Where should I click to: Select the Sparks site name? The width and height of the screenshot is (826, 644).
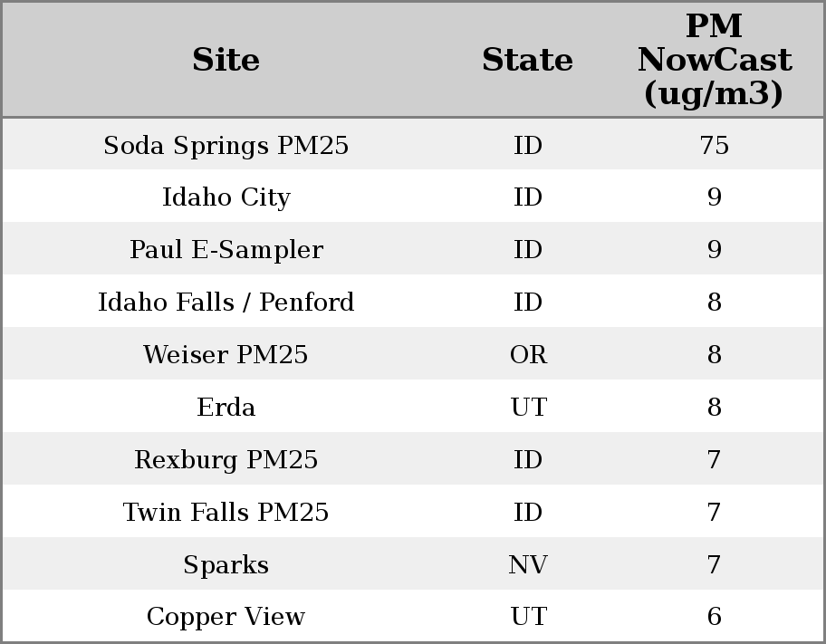226,565
